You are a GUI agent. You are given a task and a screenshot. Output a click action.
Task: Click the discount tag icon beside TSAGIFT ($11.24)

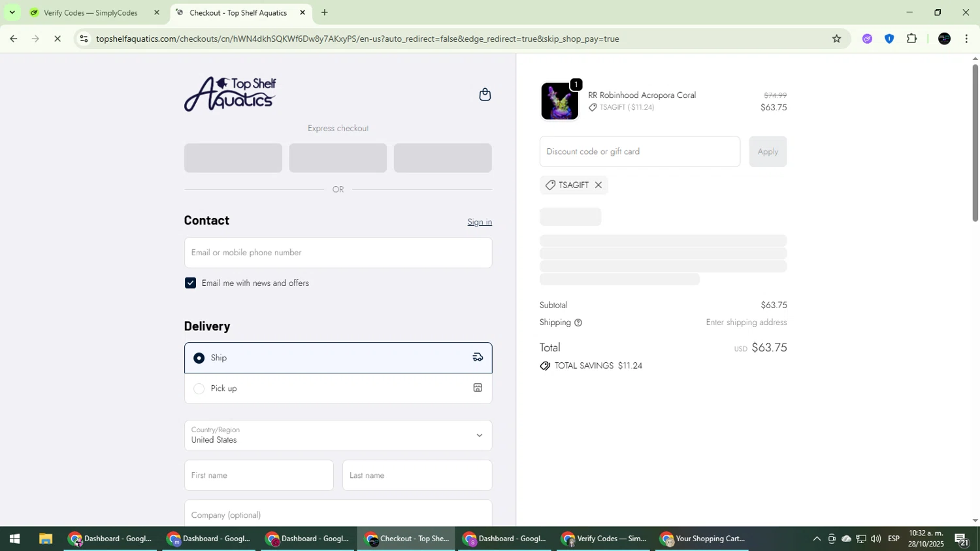(593, 108)
